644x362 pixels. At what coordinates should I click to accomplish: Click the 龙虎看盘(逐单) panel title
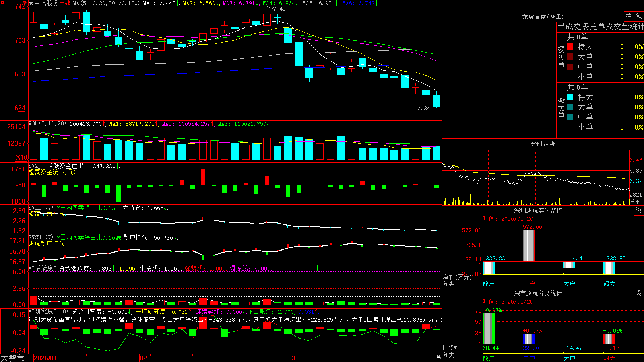coord(543,16)
